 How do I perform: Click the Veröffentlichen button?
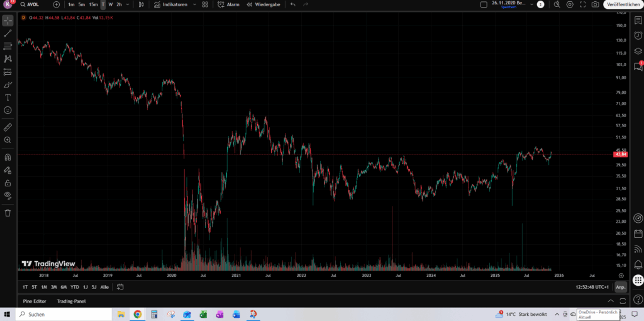(623, 4)
